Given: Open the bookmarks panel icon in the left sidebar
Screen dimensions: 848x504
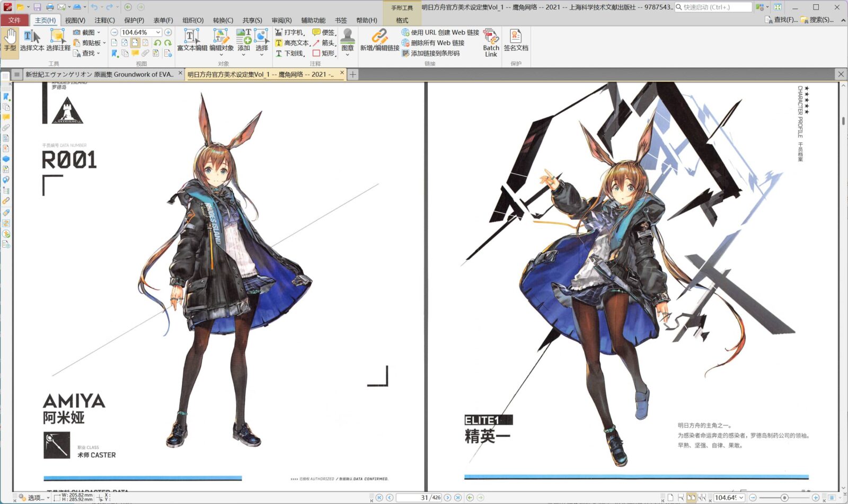Looking at the screenshot, I should click(x=6, y=96).
